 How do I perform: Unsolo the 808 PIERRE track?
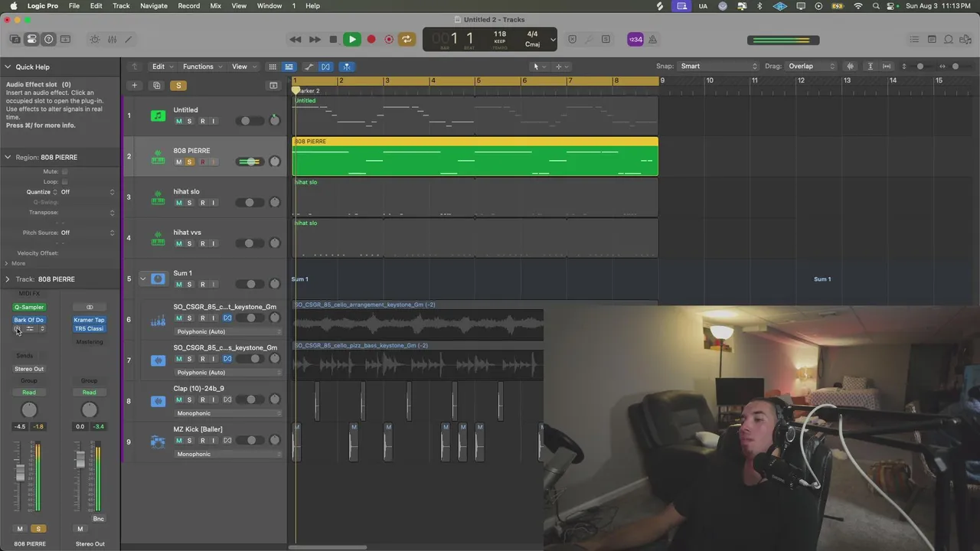(190, 161)
